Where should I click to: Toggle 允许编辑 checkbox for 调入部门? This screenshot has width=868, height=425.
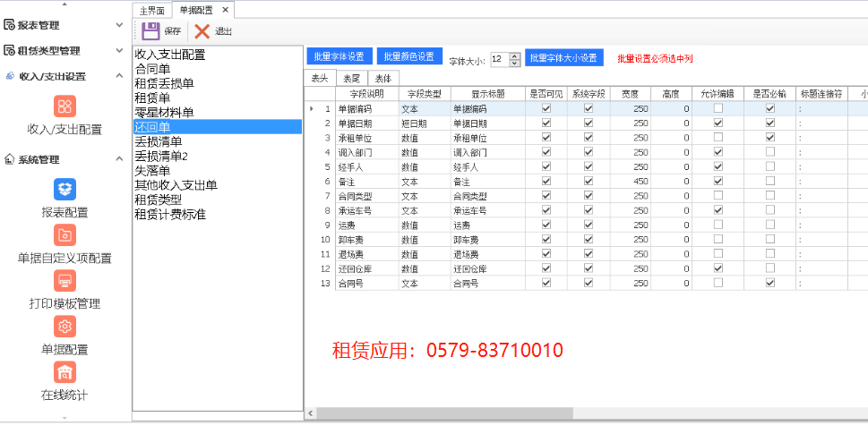(x=718, y=151)
